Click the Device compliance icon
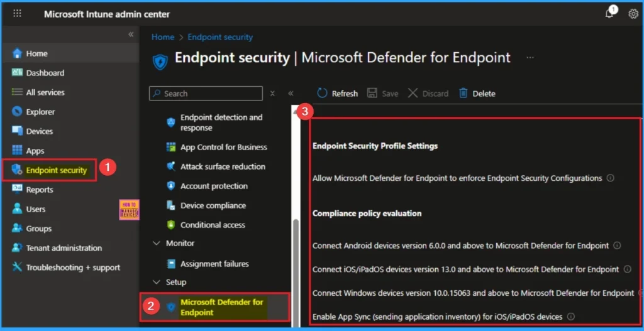 [x=171, y=205]
